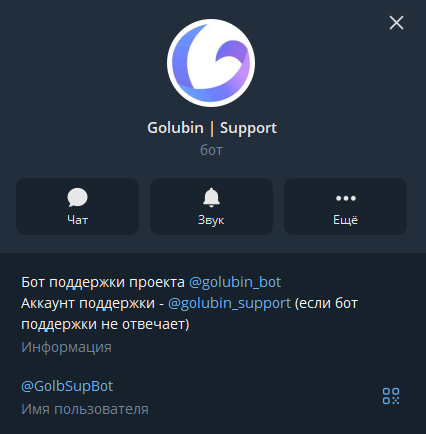The image size is (426, 434).
Task: Click the "(если бот" text fragment
Action: [326, 304]
